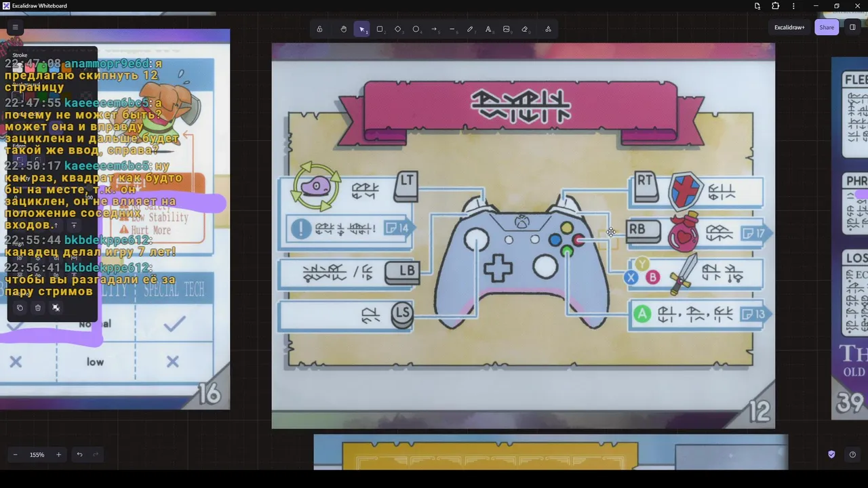The height and width of the screenshot is (488, 868).
Task: Open the install app icon in title bar
Action: [x=757, y=6]
